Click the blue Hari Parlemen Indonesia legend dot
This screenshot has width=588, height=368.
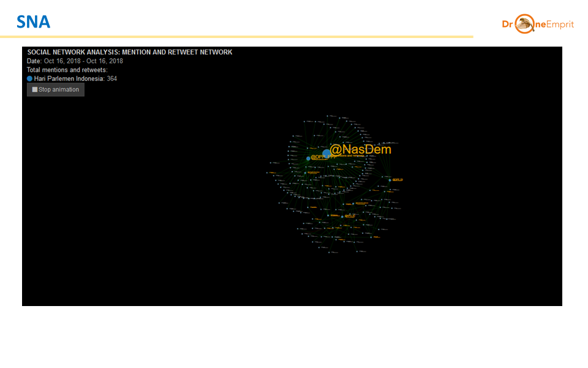click(x=29, y=79)
